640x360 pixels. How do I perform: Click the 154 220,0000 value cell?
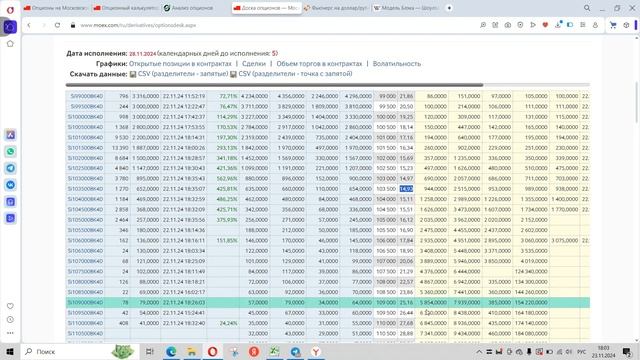pos(531,302)
